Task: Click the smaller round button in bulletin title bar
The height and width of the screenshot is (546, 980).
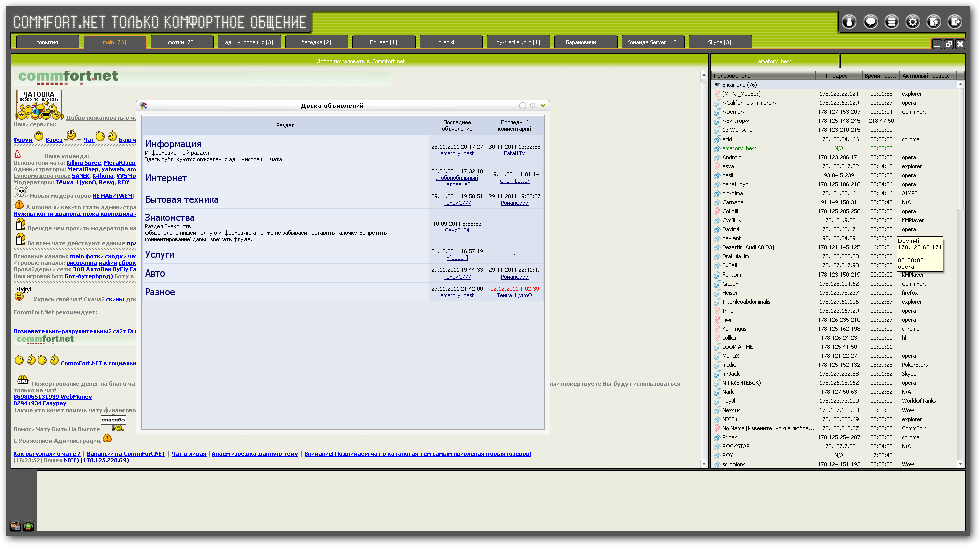Action: click(533, 105)
